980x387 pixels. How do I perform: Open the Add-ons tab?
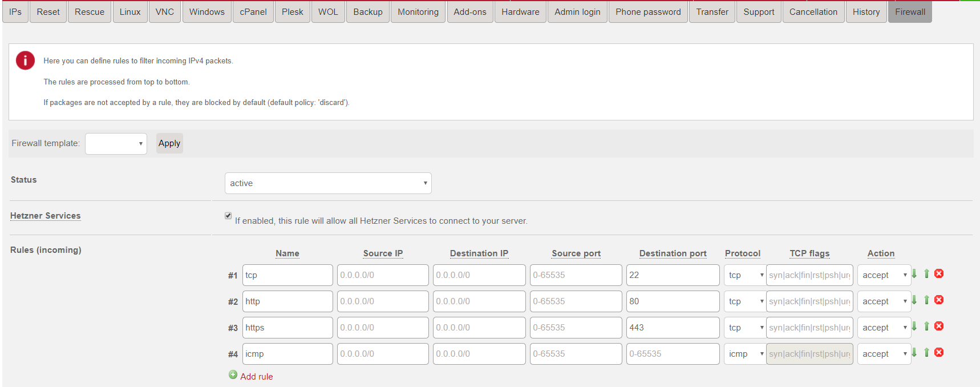(x=470, y=12)
